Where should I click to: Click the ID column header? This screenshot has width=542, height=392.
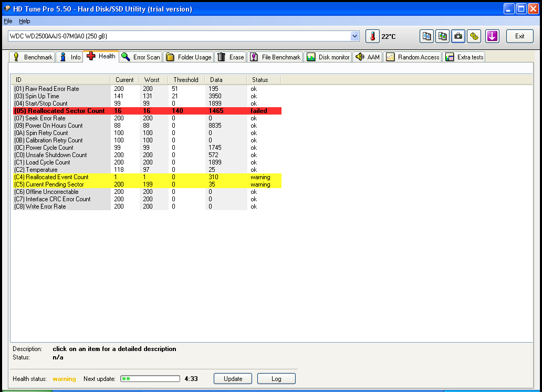(61, 80)
